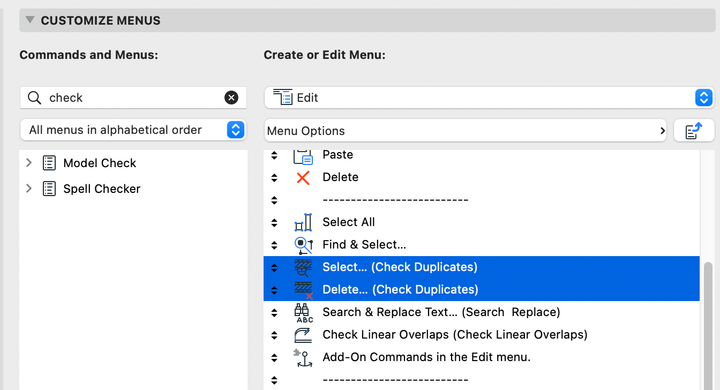Screen dimensions: 720x390
Task: Click reorder handle beside Check Linear Overlaps
Action: [x=274, y=335]
